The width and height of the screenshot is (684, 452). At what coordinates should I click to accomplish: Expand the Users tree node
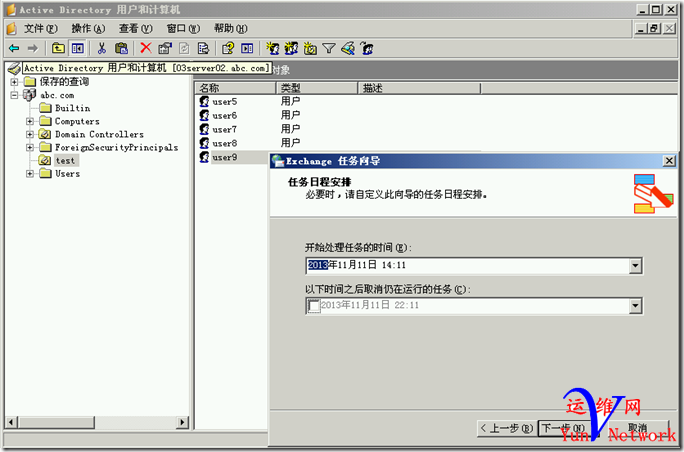coord(30,174)
